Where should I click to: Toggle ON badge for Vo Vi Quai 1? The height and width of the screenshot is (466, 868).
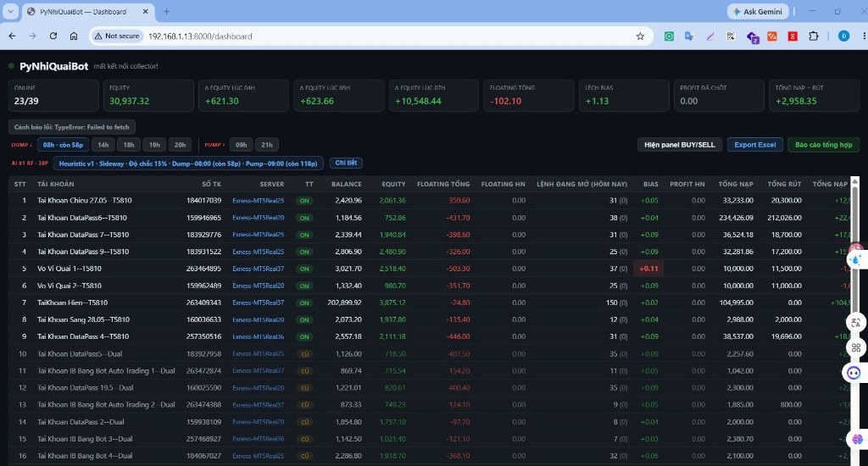point(304,269)
